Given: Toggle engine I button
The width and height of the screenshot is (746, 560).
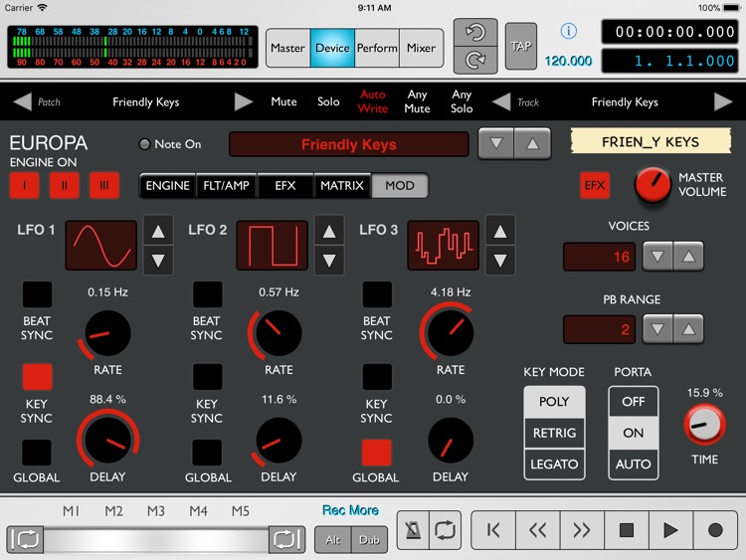Looking at the screenshot, I should 24,185.
